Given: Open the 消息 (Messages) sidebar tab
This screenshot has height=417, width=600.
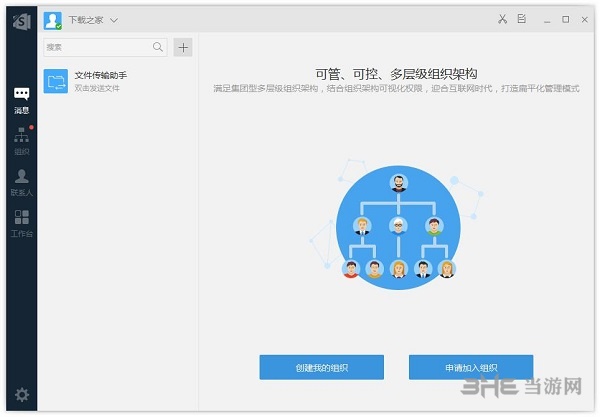Looking at the screenshot, I should pyautogui.click(x=21, y=98).
